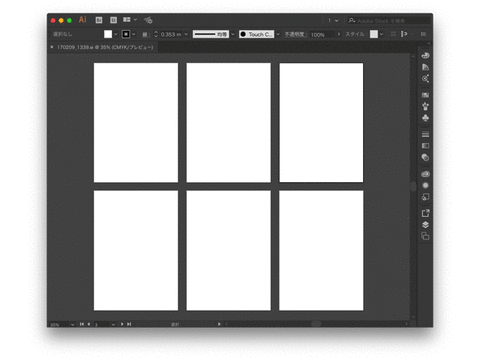Open the variable width profile dropdown
The height and width of the screenshot is (360, 480).
click(233, 34)
